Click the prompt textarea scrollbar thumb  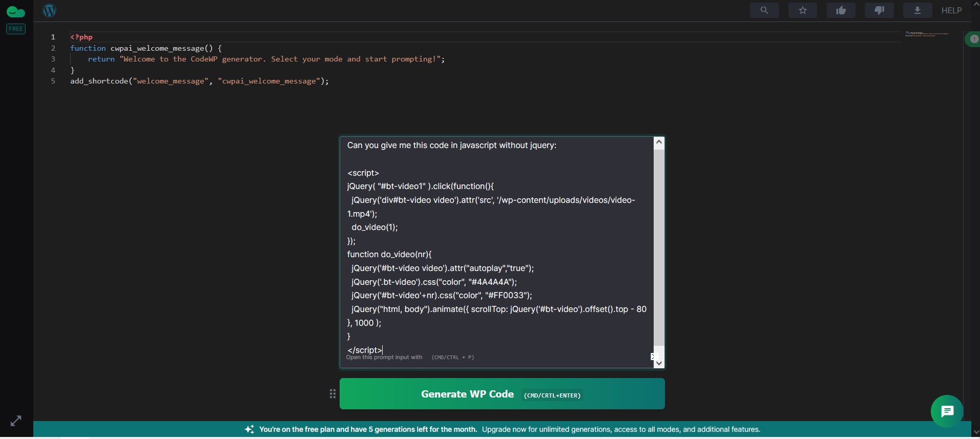pyautogui.click(x=659, y=247)
